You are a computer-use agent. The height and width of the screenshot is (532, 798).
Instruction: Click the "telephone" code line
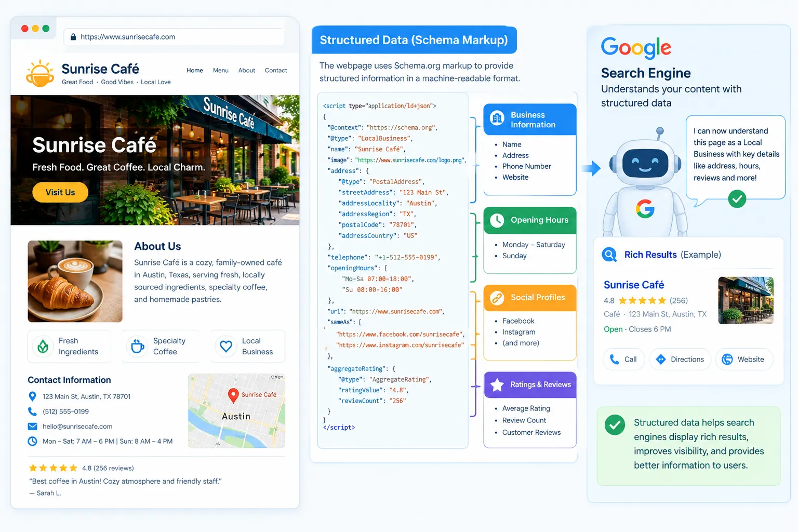(384, 257)
